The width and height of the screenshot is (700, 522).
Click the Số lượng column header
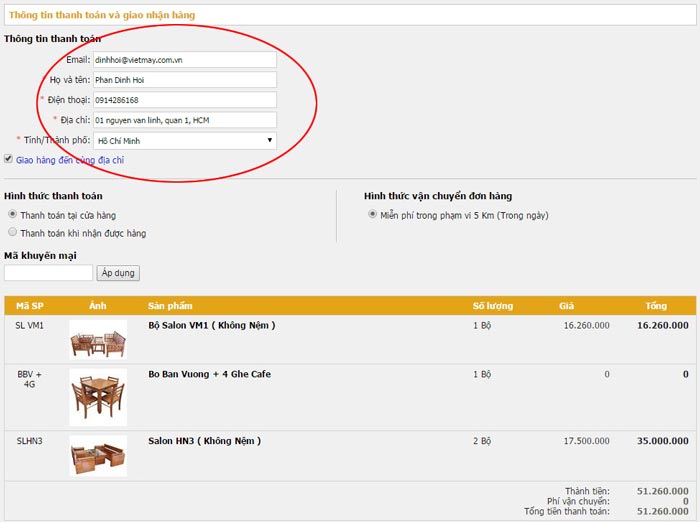[x=493, y=306]
